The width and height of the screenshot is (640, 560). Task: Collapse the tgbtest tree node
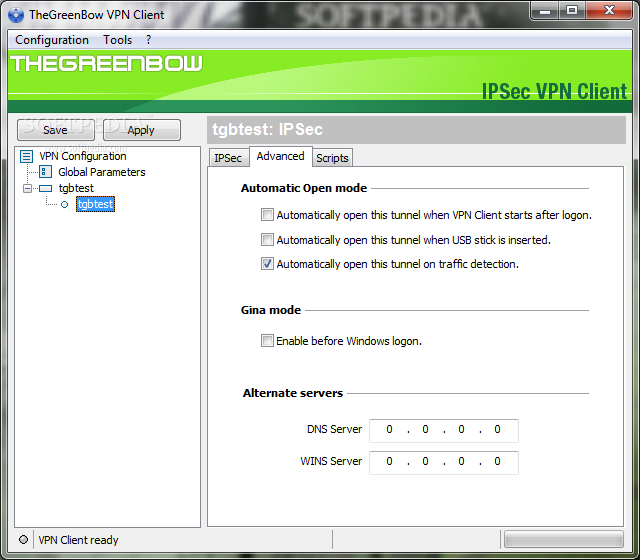[27, 188]
